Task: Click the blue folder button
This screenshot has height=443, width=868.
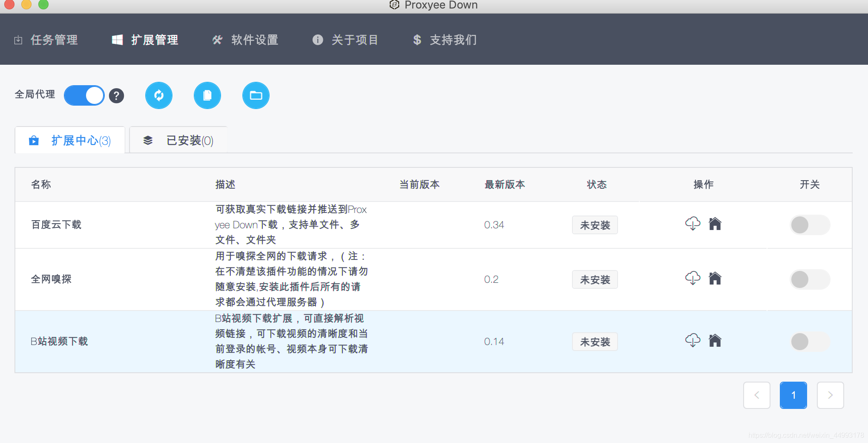Action: (x=256, y=95)
